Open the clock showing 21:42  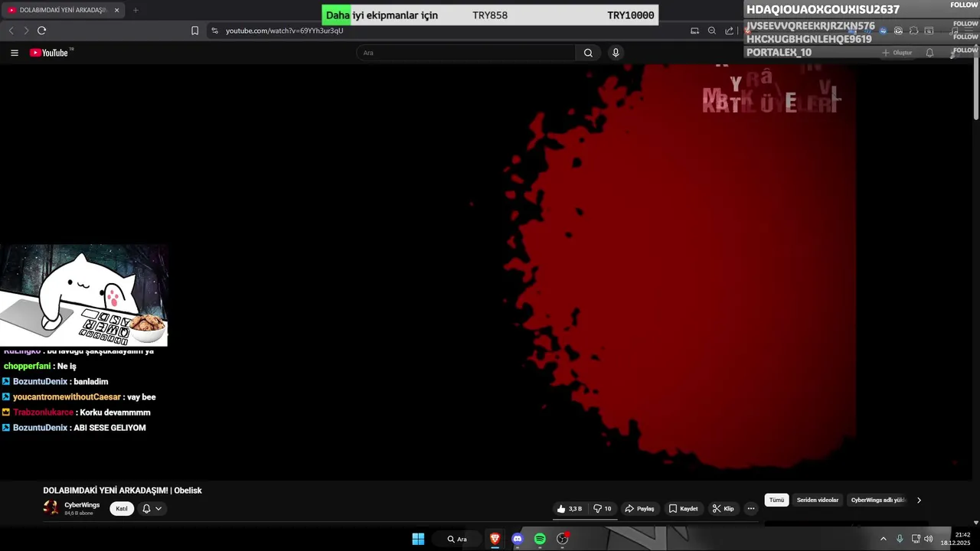[955, 539]
